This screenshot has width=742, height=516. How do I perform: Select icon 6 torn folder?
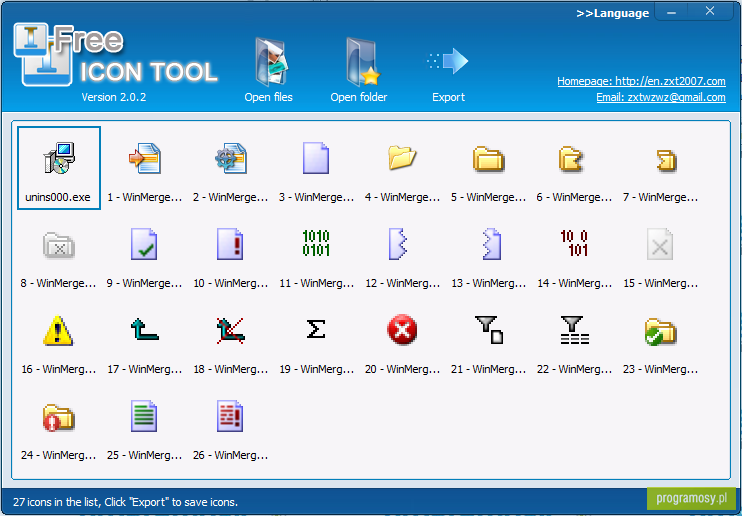570,159
